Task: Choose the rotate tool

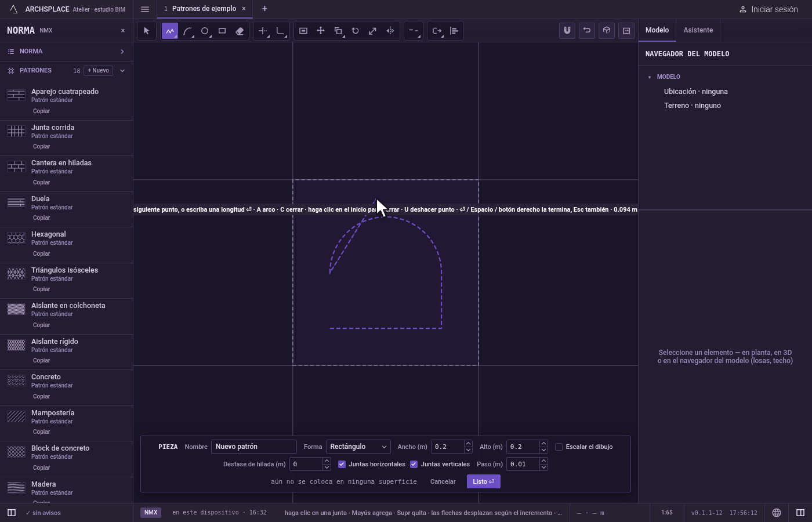Action: pos(356,31)
